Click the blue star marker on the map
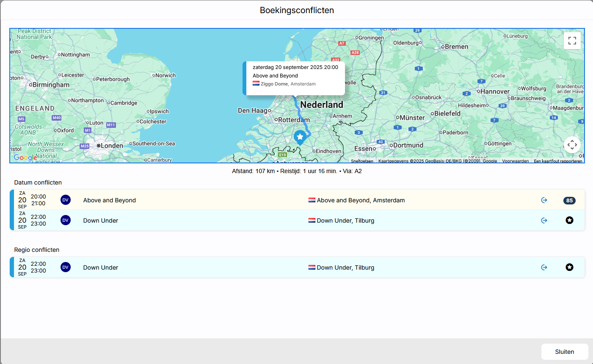The width and height of the screenshot is (593, 364). tap(300, 138)
